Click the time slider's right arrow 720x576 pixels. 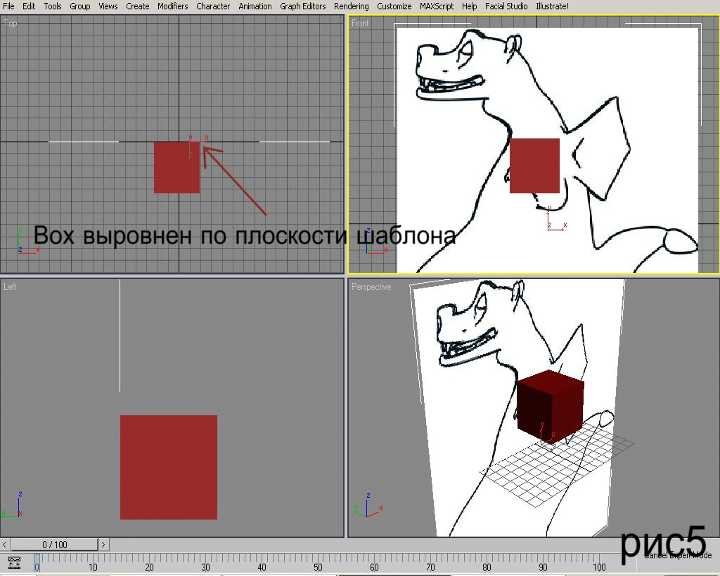pos(103,544)
